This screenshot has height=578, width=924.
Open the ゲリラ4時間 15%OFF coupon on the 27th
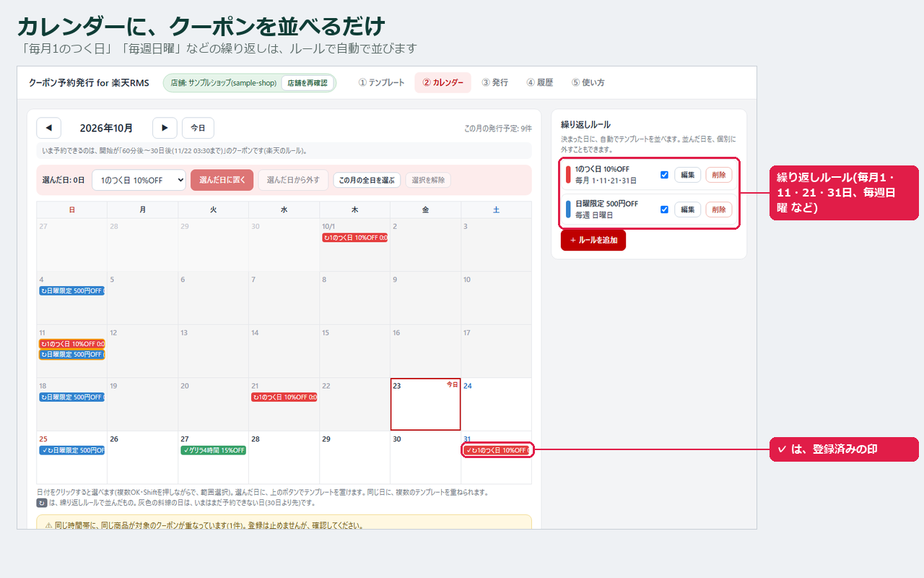click(x=213, y=451)
